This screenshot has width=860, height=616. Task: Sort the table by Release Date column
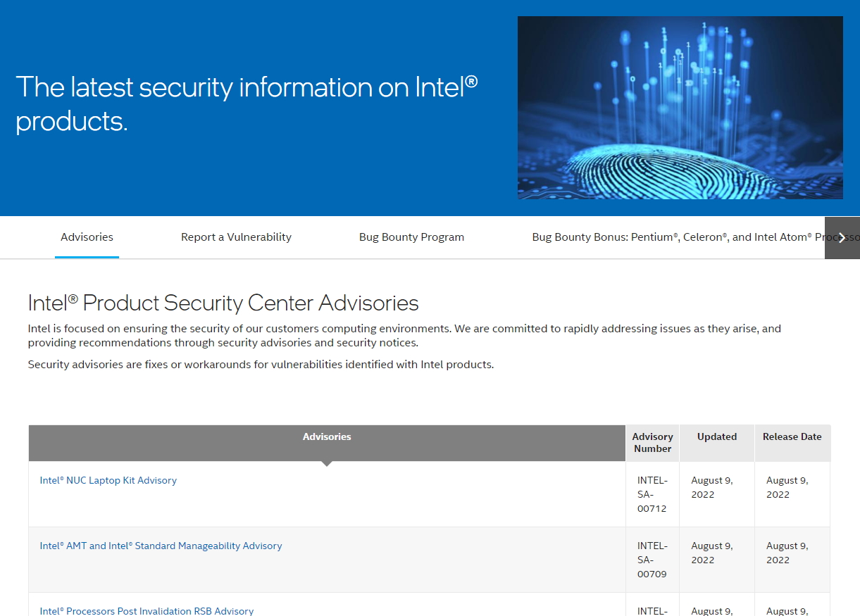[x=792, y=436]
